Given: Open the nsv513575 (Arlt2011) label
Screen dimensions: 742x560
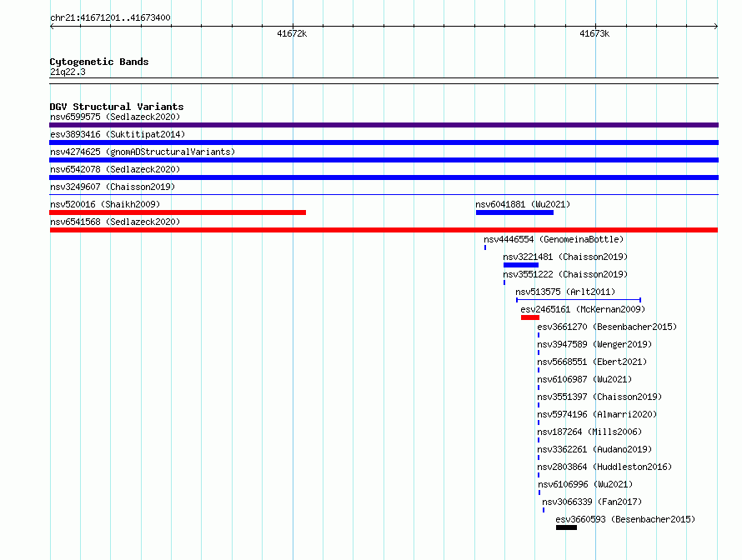Looking at the screenshot, I should 565,292.
